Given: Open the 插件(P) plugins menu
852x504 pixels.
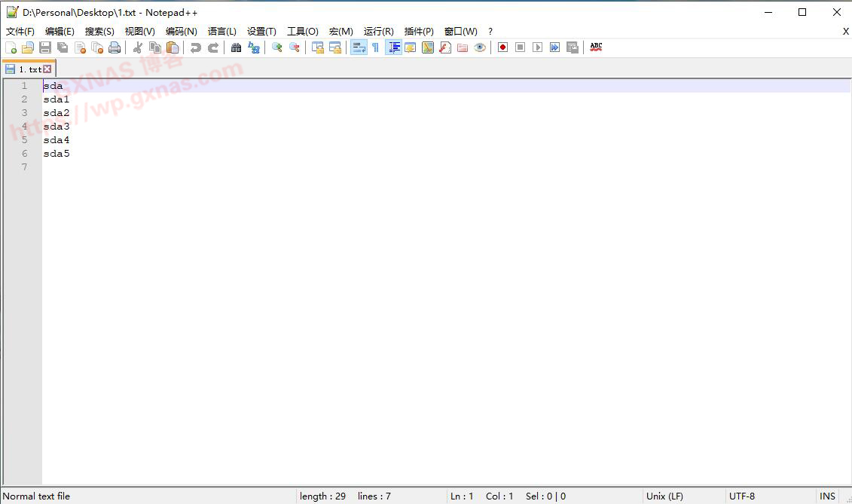Looking at the screenshot, I should tap(419, 31).
